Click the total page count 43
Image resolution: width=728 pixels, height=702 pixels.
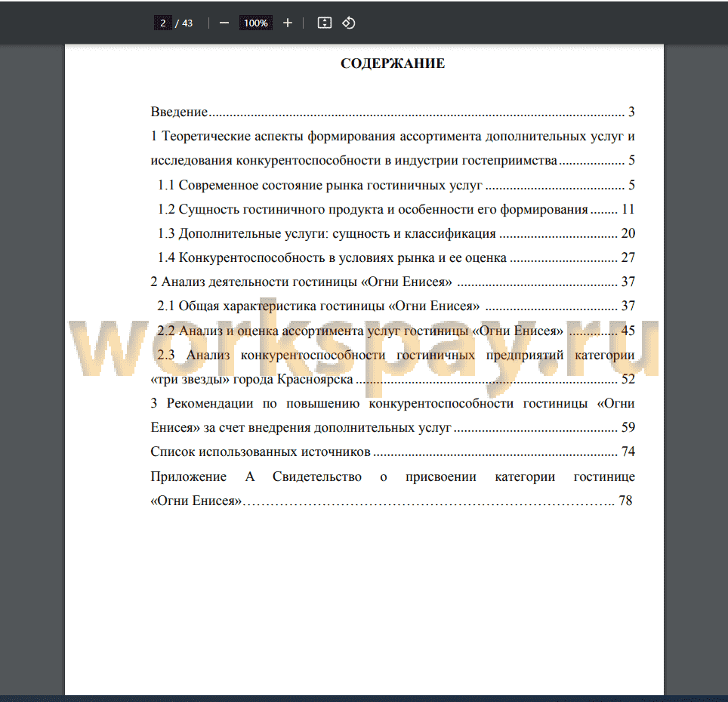pos(187,23)
